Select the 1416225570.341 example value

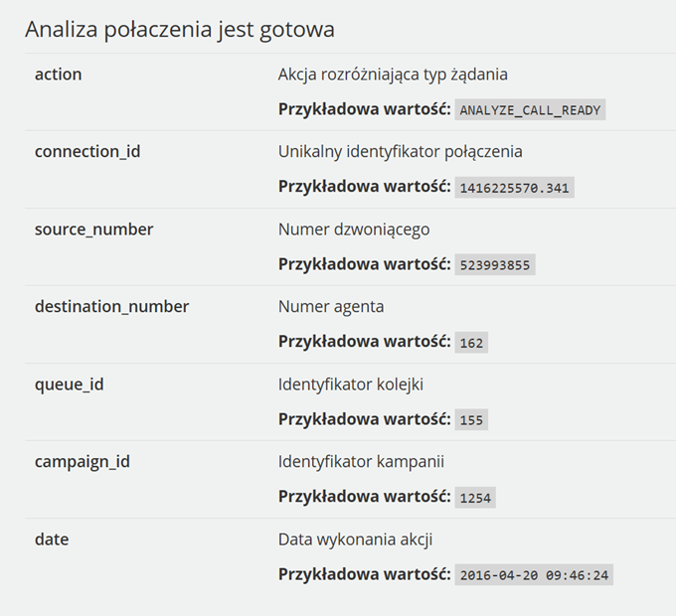point(515,188)
